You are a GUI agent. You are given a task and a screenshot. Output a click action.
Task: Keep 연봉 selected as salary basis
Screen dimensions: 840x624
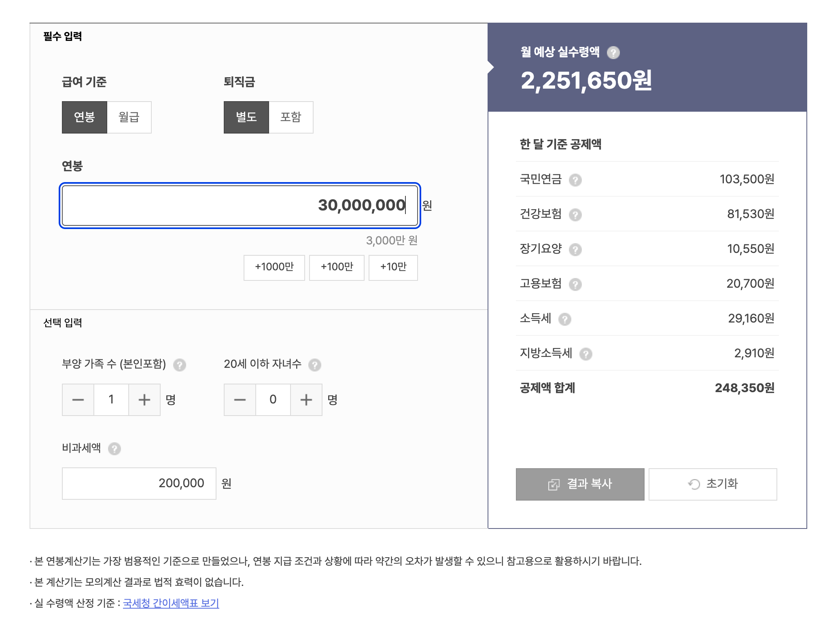pyautogui.click(x=84, y=117)
